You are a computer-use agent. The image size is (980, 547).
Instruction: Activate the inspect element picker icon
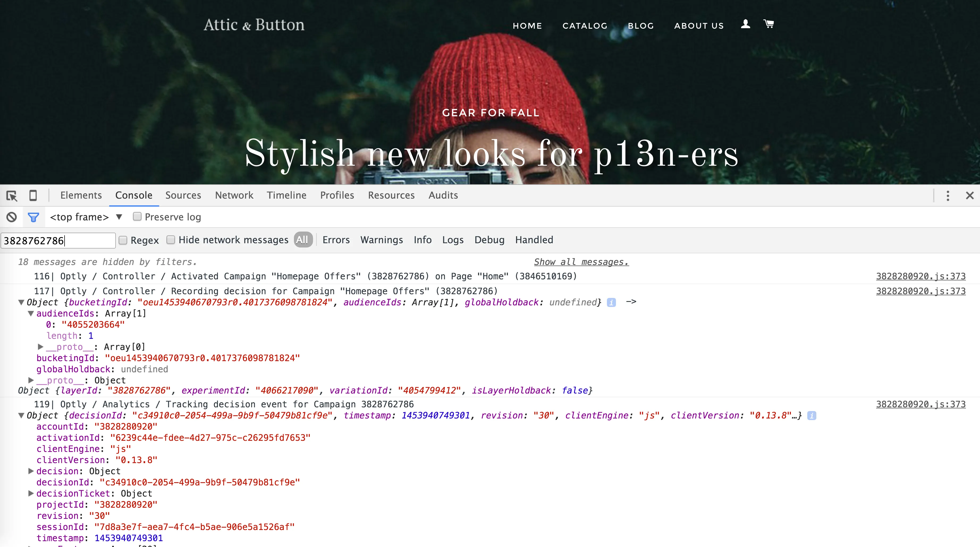(x=12, y=196)
